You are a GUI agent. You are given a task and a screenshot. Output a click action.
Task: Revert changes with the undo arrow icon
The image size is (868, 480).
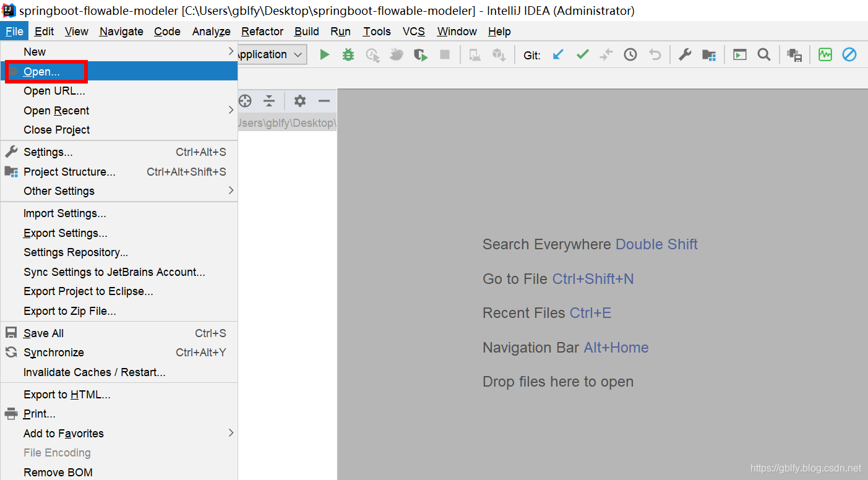[655, 54]
